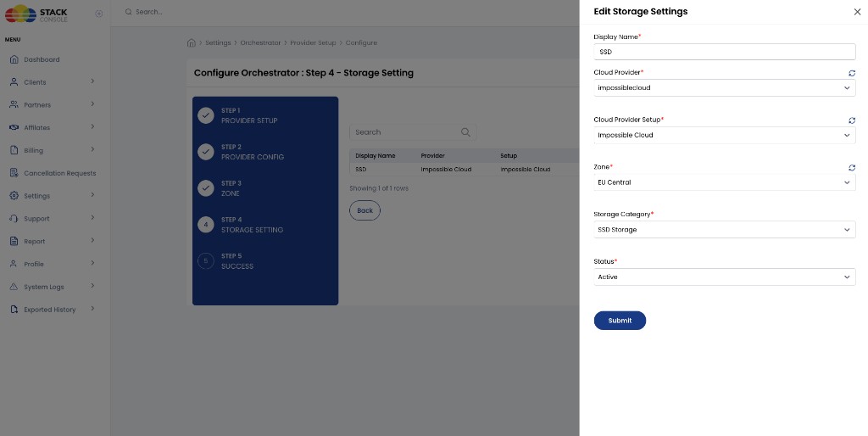Click the Clients person icon
Image resolution: width=868 pixels, height=436 pixels.
click(14, 82)
